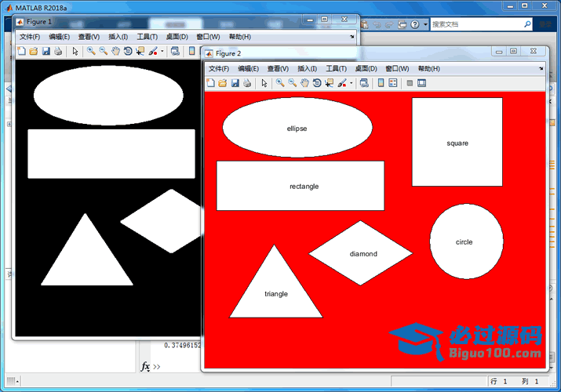Select Data Cursor tool in Figure 1
The width and height of the screenshot is (561, 392).
pyautogui.click(x=140, y=51)
